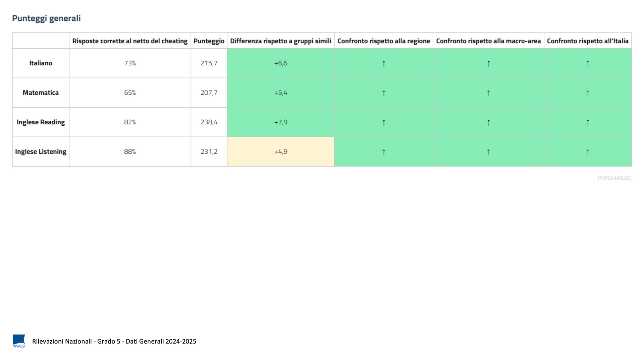Click the Punteggi generali heading

(x=46, y=18)
